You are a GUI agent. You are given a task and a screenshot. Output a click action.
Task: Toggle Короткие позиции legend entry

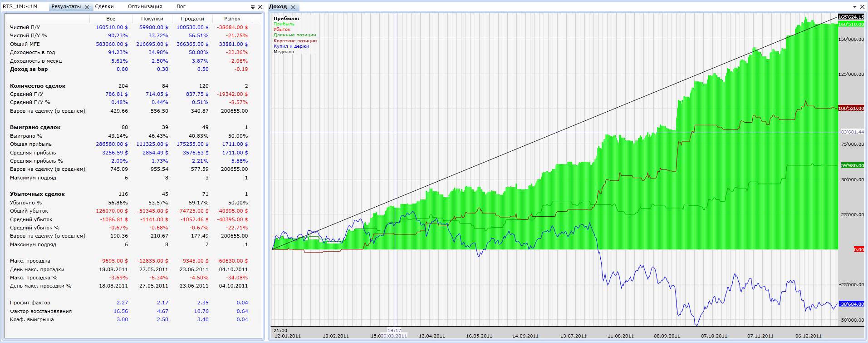[295, 40]
